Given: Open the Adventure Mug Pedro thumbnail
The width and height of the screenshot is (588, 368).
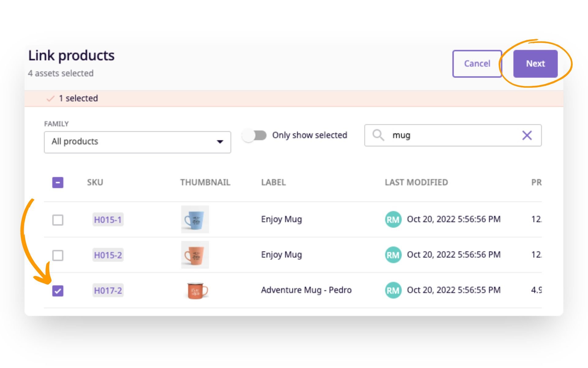Looking at the screenshot, I should click(197, 290).
